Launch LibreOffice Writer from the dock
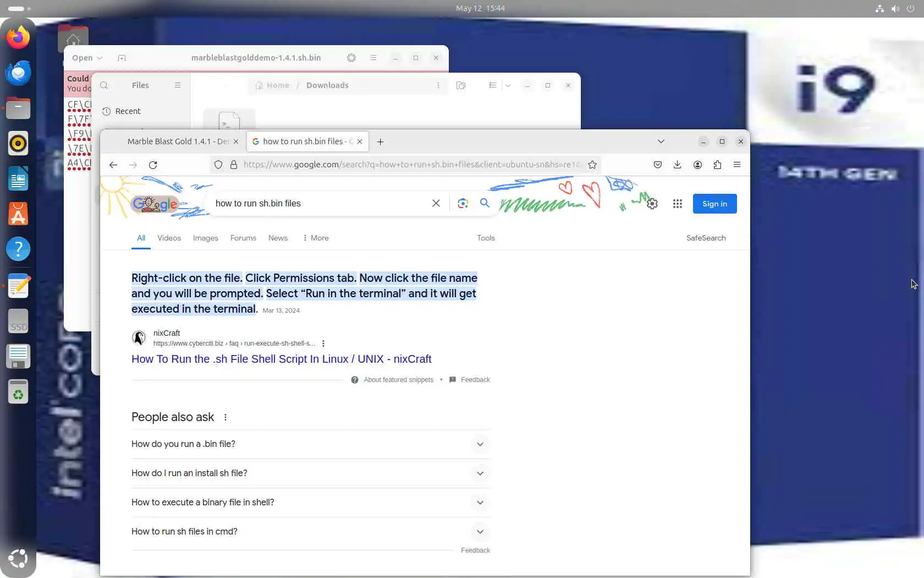This screenshot has height=578, width=924. 18,178
